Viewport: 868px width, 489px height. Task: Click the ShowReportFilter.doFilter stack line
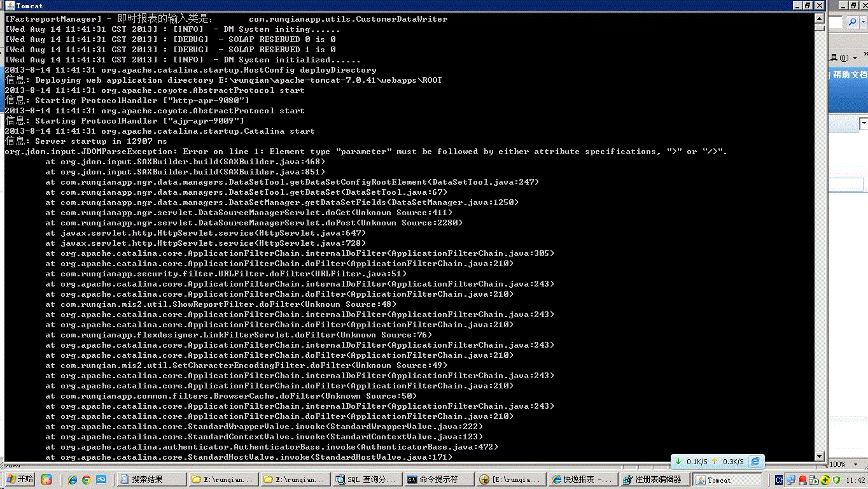(x=221, y=304)
